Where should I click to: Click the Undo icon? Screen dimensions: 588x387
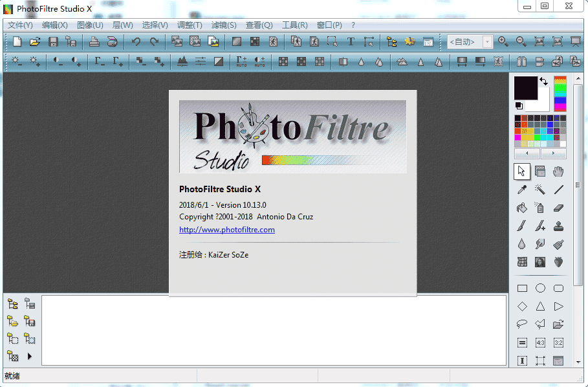[x=135, y=41]
